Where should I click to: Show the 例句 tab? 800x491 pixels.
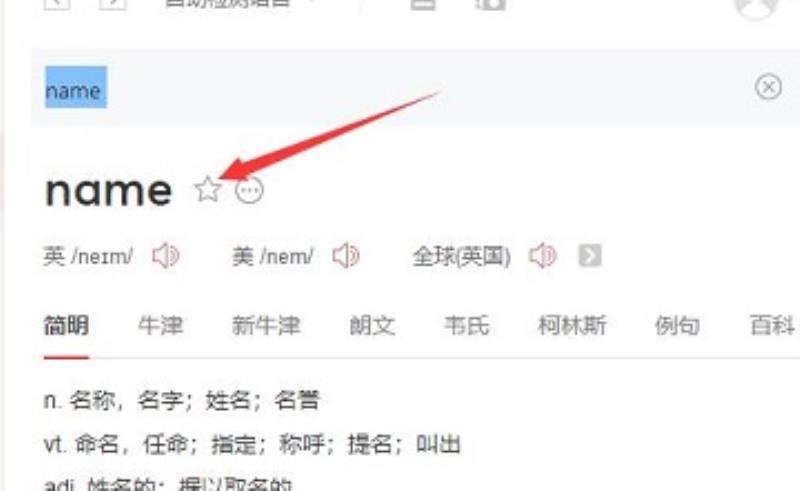tap(677, 326)
